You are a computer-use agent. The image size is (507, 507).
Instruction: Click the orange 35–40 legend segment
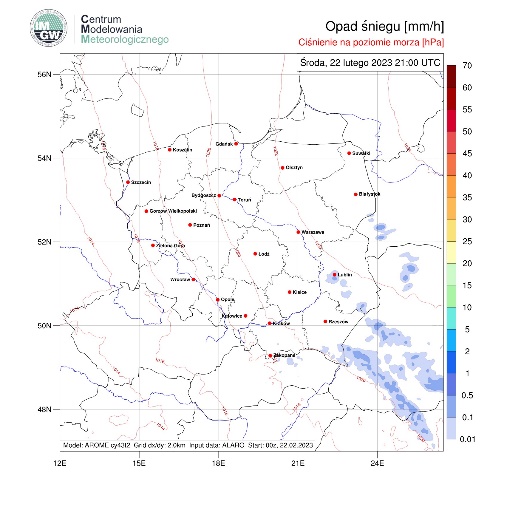tap(451, 186)
